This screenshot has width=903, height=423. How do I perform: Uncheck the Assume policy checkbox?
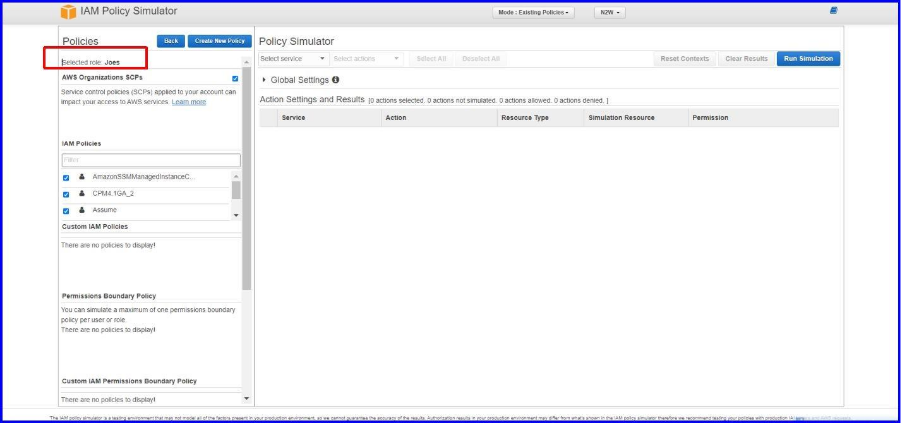(x=66, y=211)
